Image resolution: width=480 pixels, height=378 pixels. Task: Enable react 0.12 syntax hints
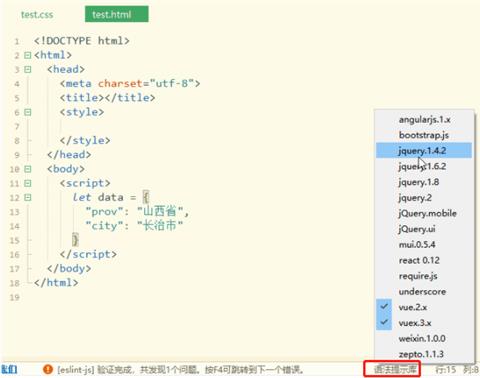(424, 260)
